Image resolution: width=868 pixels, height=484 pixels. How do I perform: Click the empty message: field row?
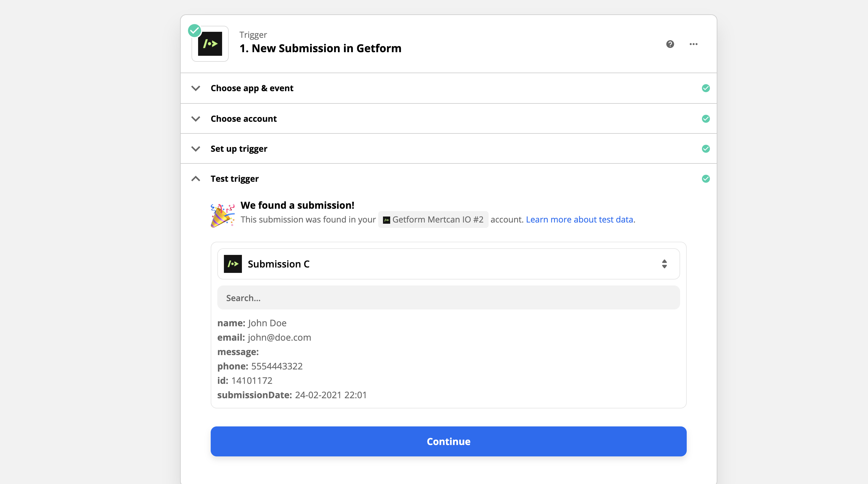pyautogui.click(x=238, y=352)
